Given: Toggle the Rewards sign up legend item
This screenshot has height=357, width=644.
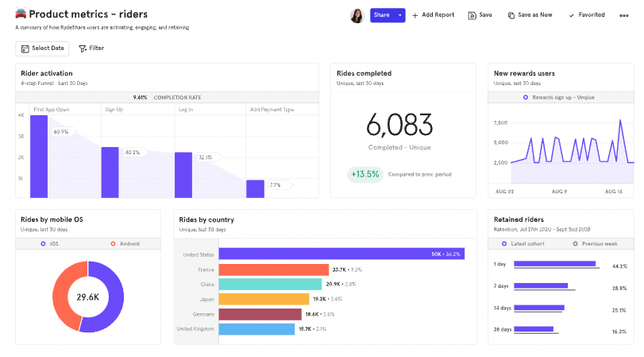Looking at the screenshot, I should 560,97.
